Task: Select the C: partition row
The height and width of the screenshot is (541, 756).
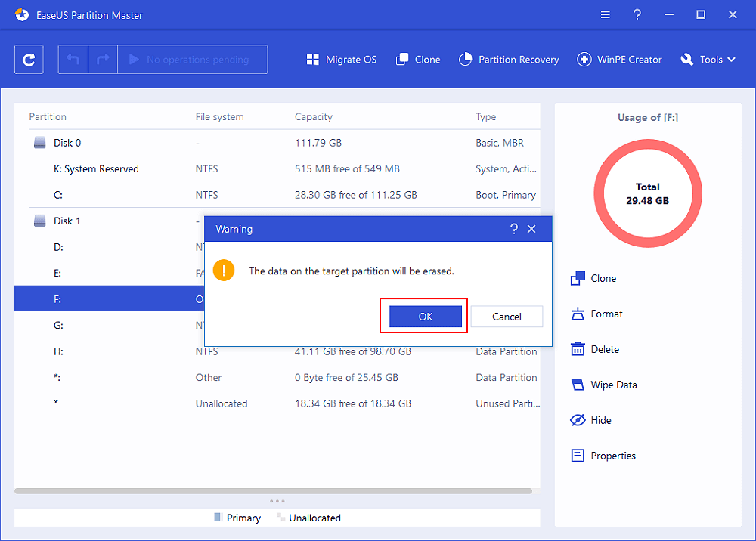Action: click(277, 195)
